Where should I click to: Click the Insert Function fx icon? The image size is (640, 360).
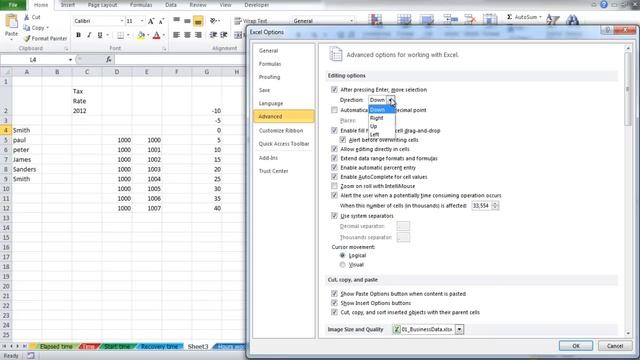coord(109,60)
